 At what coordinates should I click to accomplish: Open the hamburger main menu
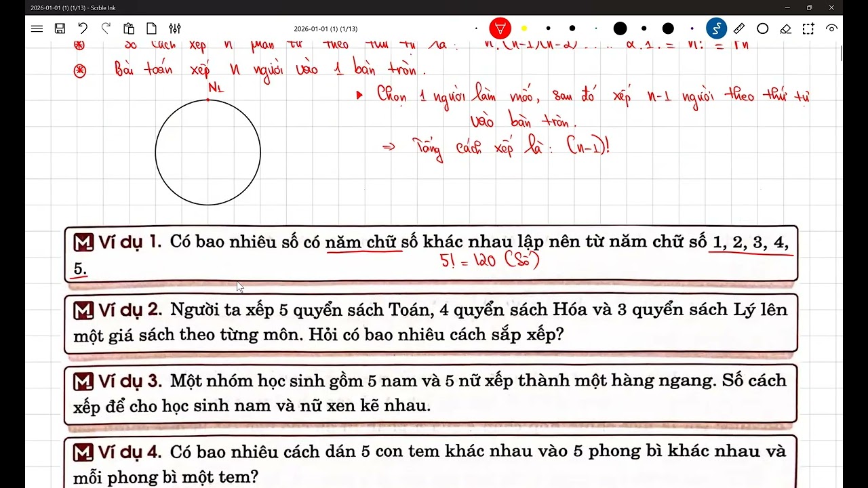tap(37, 28)
